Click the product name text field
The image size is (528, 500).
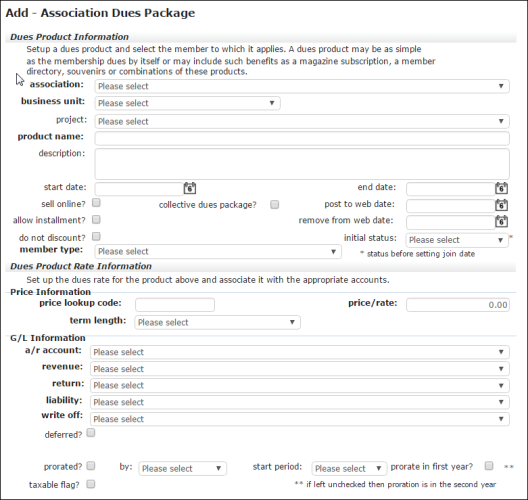tap(302, 138)
